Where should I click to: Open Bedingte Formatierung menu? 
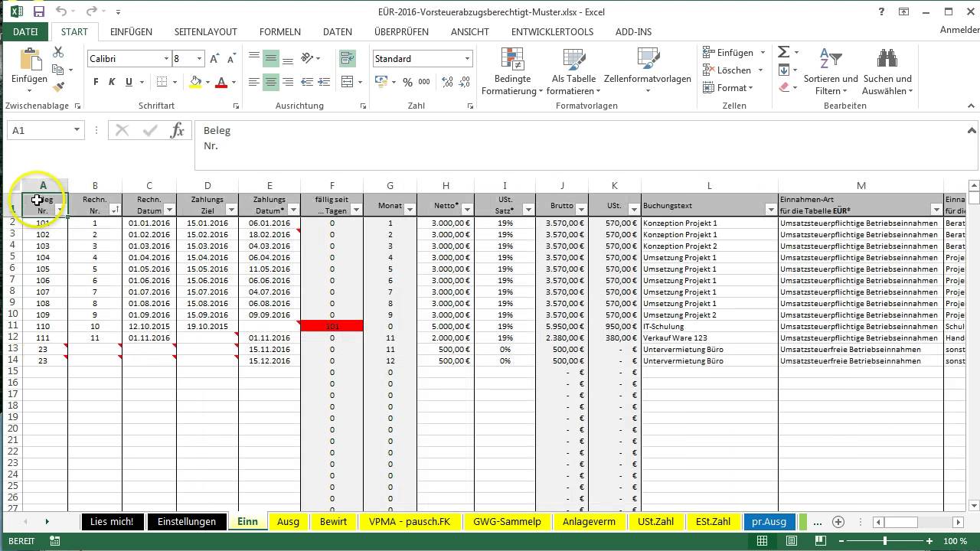[x=512, y=72]
